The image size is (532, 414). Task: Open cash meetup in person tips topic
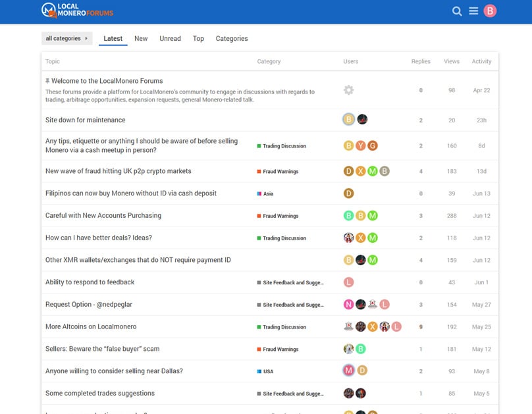coord(142,145)
